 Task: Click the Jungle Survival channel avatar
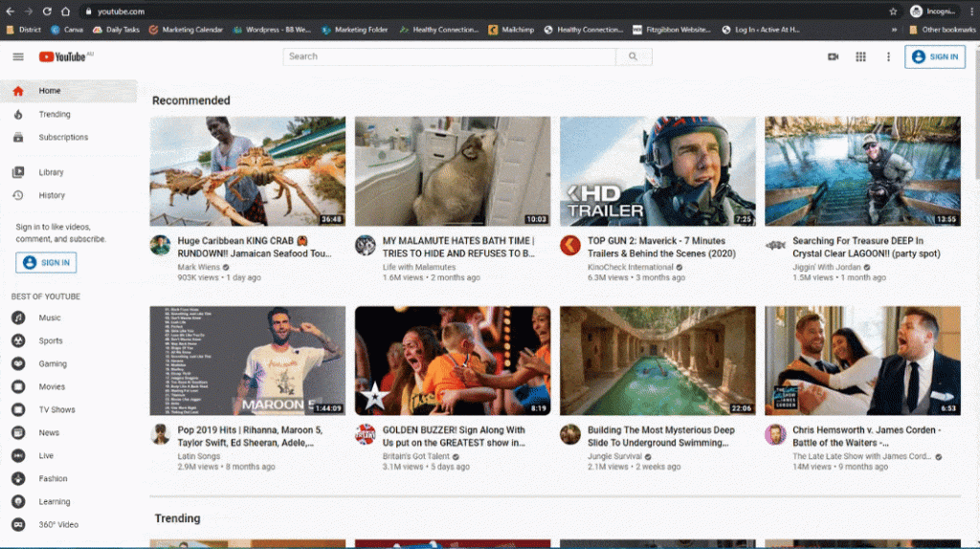point(570,434)
